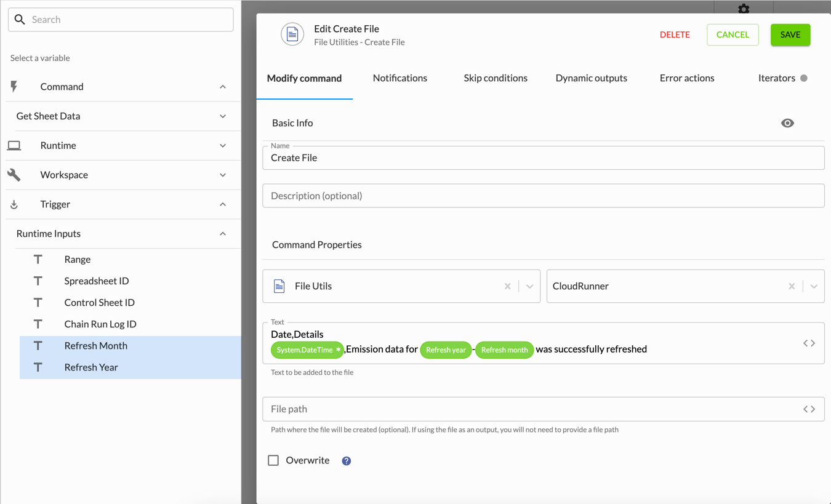Click the Command lightning bolt icon

(14, 87)
